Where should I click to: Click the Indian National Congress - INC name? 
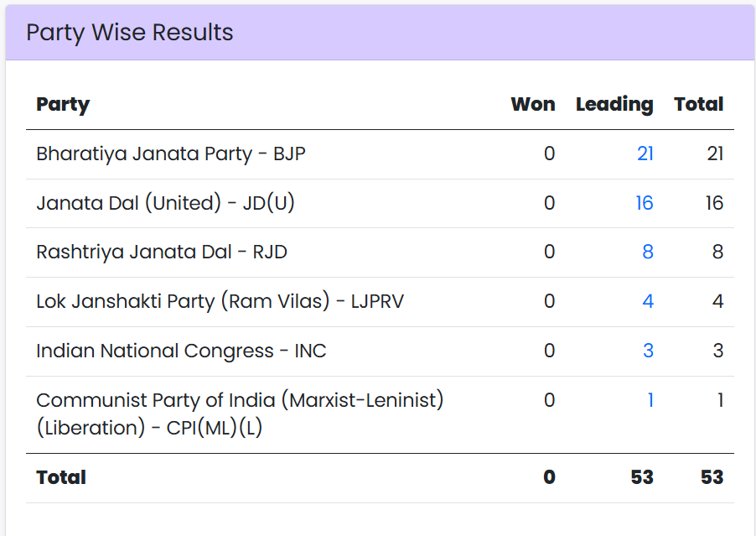click(x=181, y=351)
